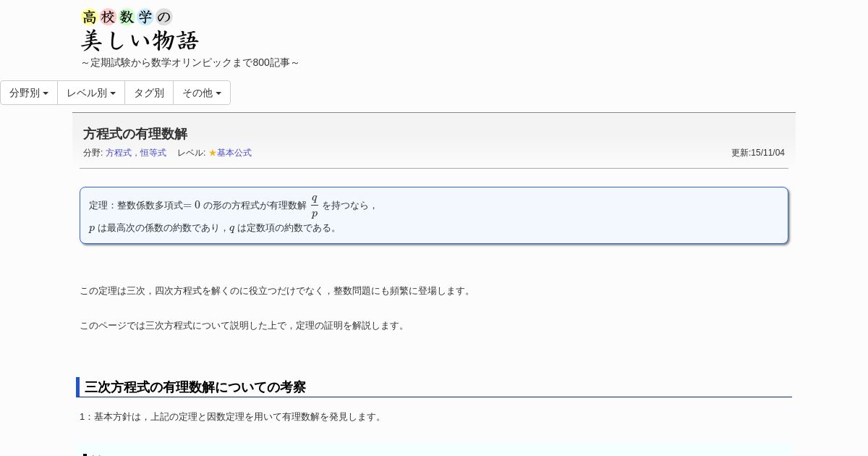Click the site tagline 定期試験から数学オリンピックまで800記事

(190, 63)
